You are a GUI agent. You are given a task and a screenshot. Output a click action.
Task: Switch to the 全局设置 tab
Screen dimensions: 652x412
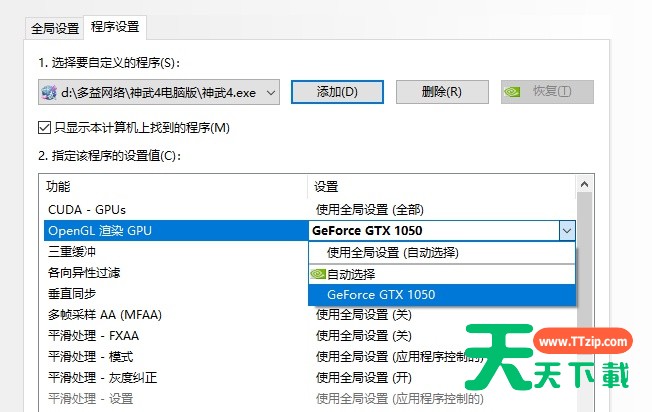55,28
